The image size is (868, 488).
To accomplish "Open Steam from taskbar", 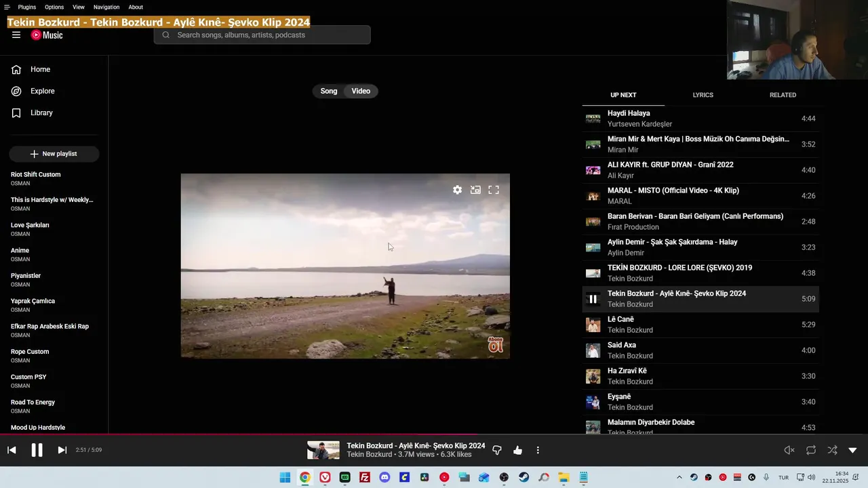I will tap(524, 477).
